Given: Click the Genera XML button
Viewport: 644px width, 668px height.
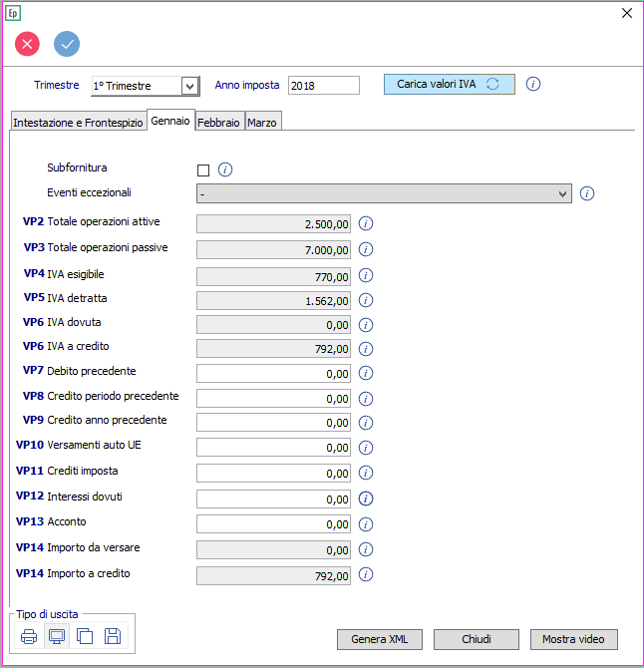Looking at the screenshot, I should pos(379,639).
